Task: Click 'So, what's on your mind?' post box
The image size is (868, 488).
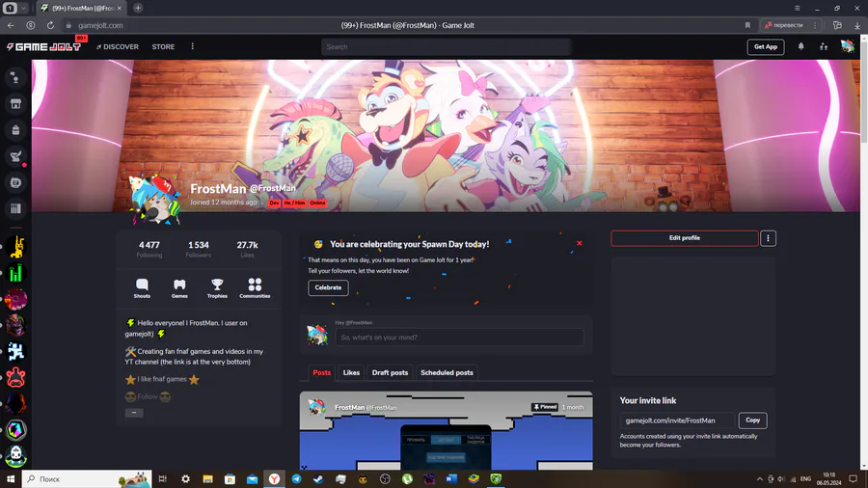Action: point(459,338)
